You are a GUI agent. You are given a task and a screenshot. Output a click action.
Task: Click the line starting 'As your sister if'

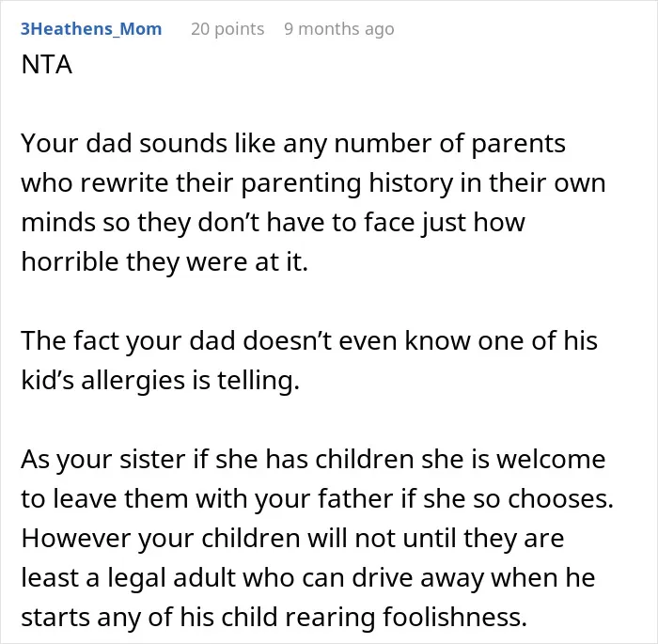[x=313, y=460]
